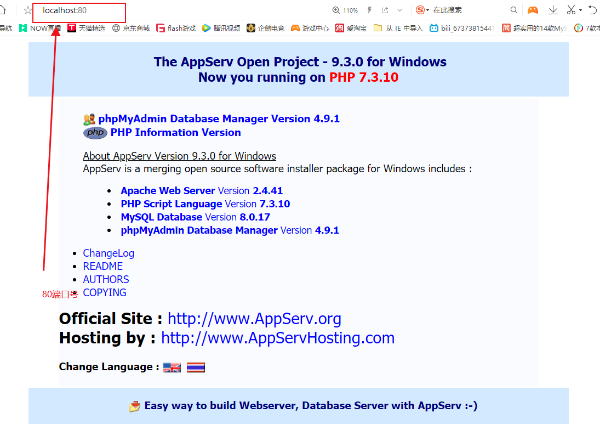Open the Sogou search engine selector

point(422,10)
